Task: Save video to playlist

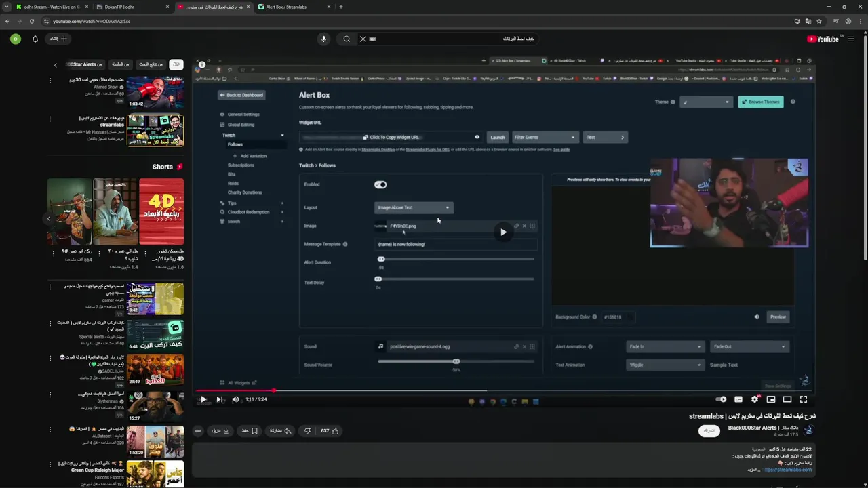Action: pyautogui.click(x=250, y=431)
